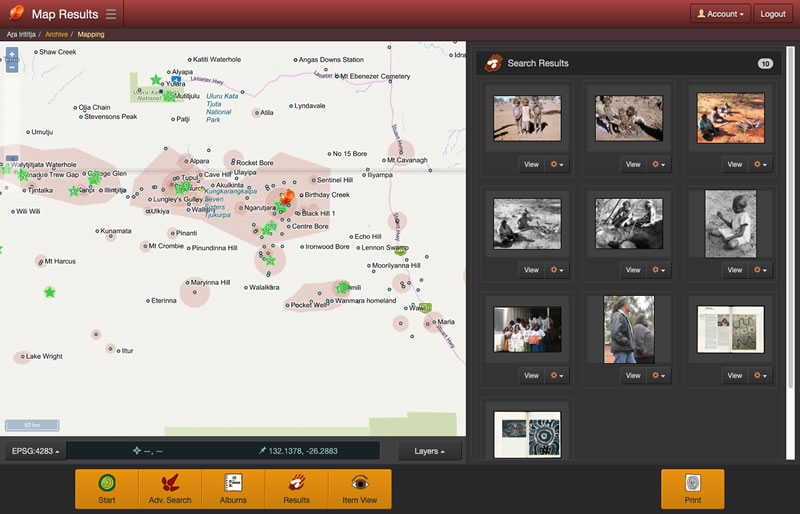
Task: Open gear dropdown for the first result
Action: coord(557,164)
